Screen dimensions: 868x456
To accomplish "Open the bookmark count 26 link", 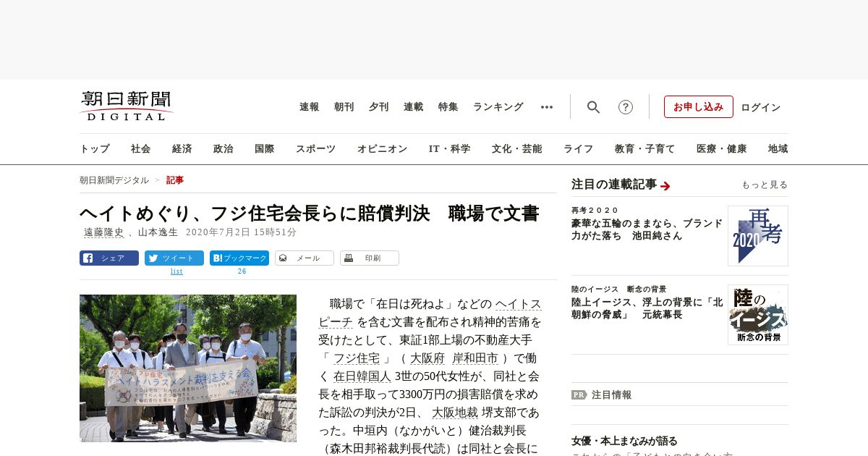I will tap(242, 271).
